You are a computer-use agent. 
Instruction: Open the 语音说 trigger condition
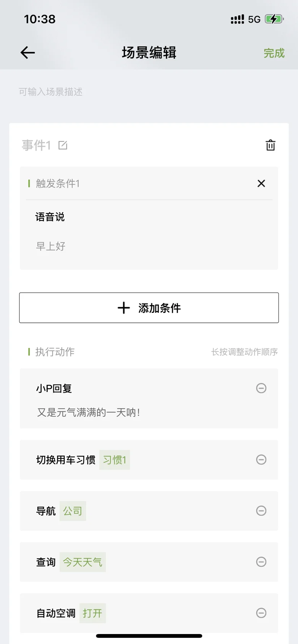(50, 217)
